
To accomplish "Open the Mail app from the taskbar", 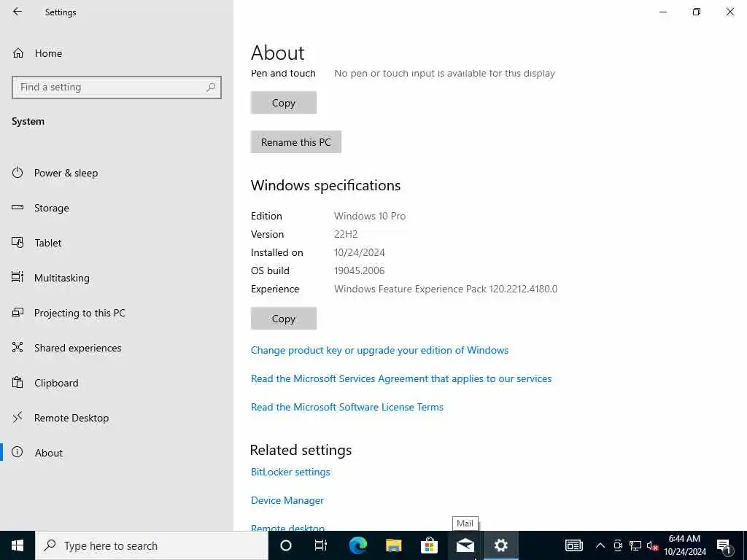I will [x=465, y=545].
